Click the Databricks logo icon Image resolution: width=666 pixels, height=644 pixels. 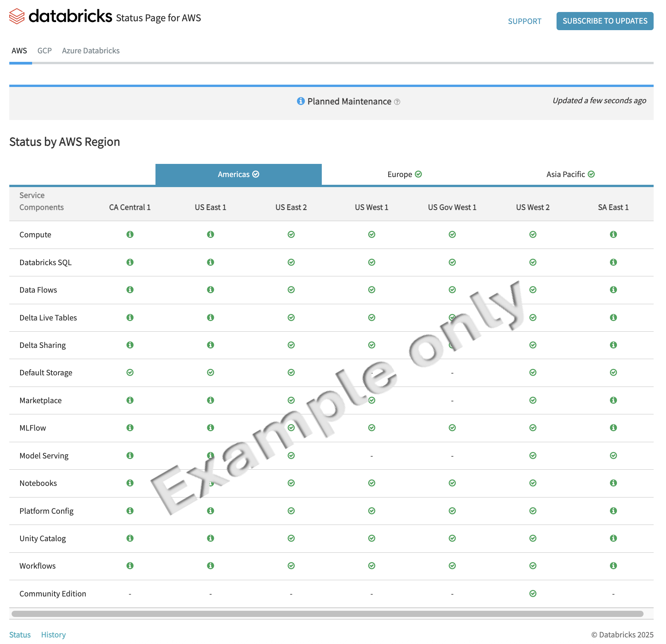tap(17, 17)
